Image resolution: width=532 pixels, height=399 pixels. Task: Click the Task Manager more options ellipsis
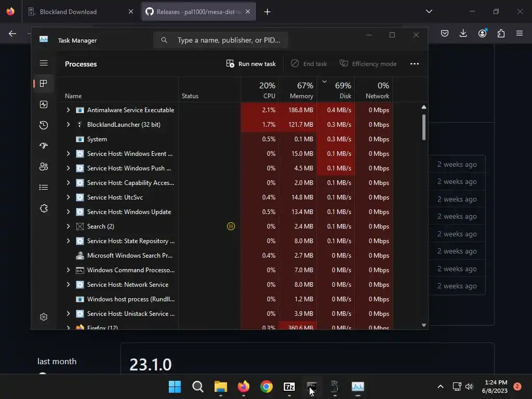pyautogui.click(x=414, y=64)
